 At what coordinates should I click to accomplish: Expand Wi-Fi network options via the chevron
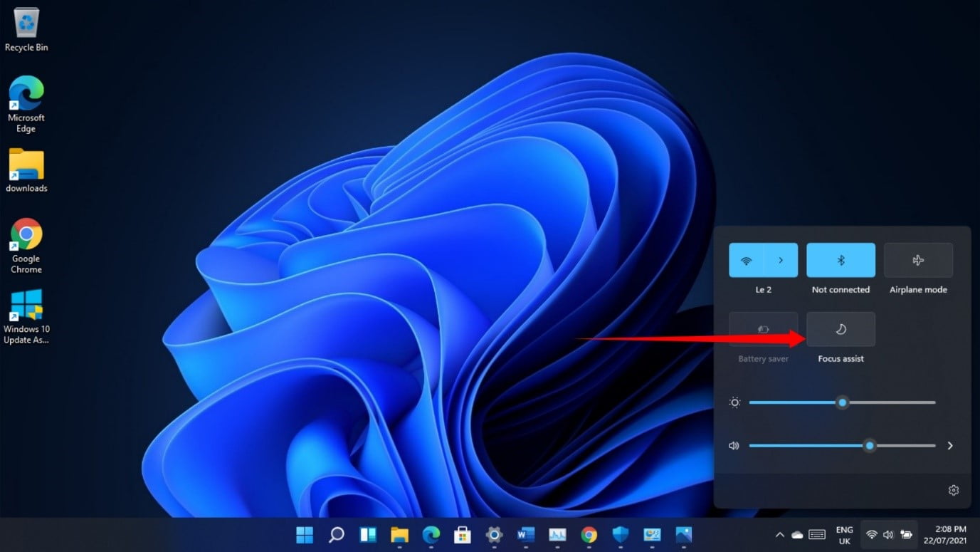point(781,260)
